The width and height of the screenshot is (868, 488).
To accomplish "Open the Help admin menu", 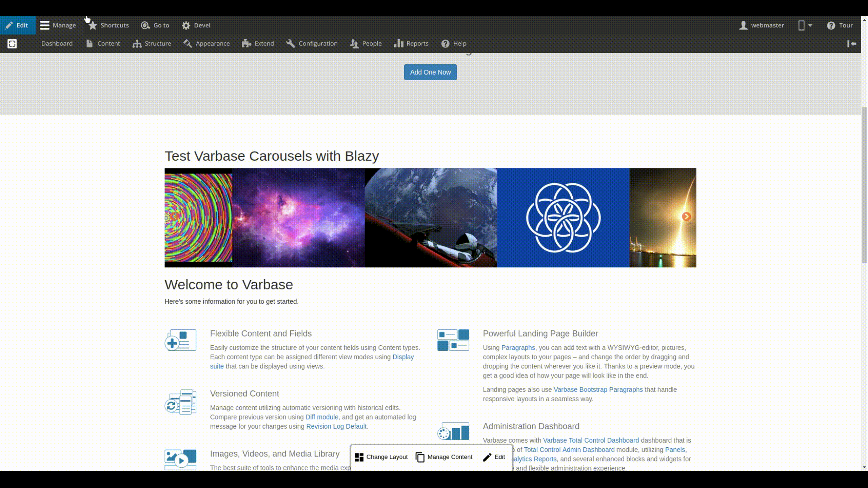I will coord(454,44).
